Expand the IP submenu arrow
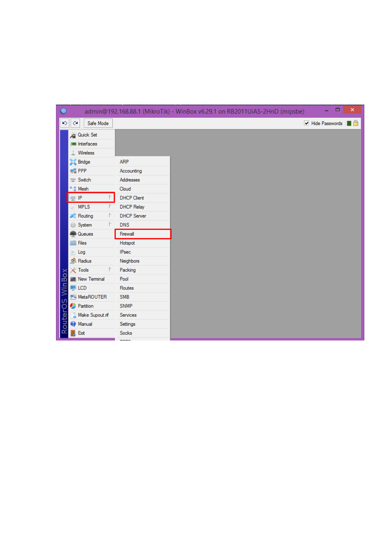The height and width of the screenshot is (554, 392). pyautogui.click(x=110, y=197)
